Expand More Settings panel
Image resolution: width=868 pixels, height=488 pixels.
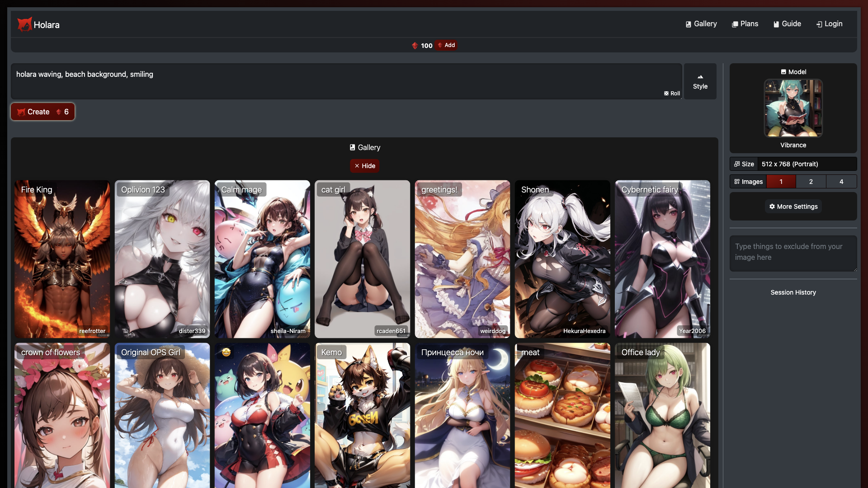tap(793, 206)
